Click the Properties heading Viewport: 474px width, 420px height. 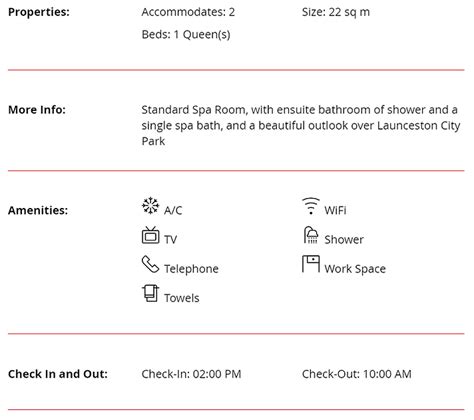tap(39, 12)
